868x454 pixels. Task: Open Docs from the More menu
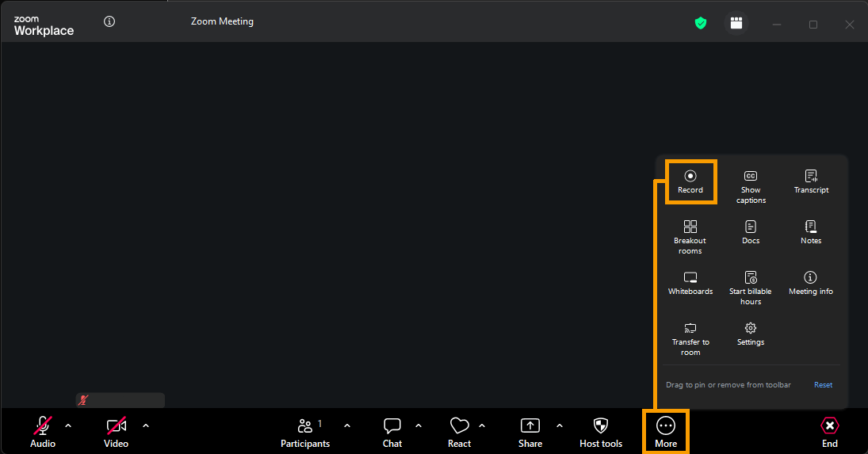coord(750,231)
